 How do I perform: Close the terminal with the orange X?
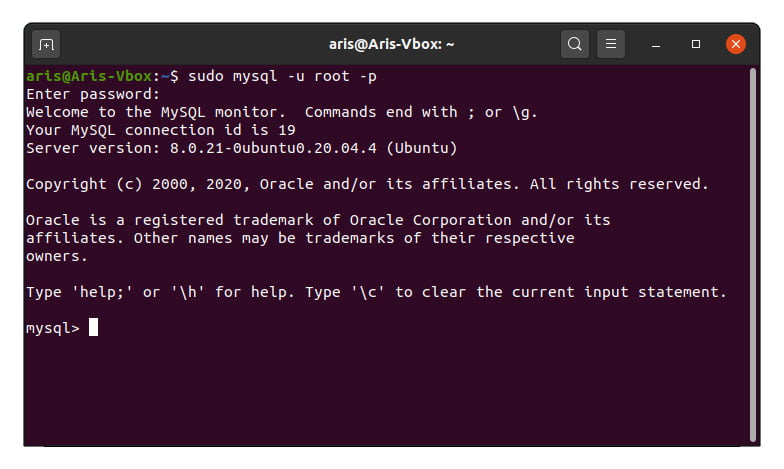point(736,44)
